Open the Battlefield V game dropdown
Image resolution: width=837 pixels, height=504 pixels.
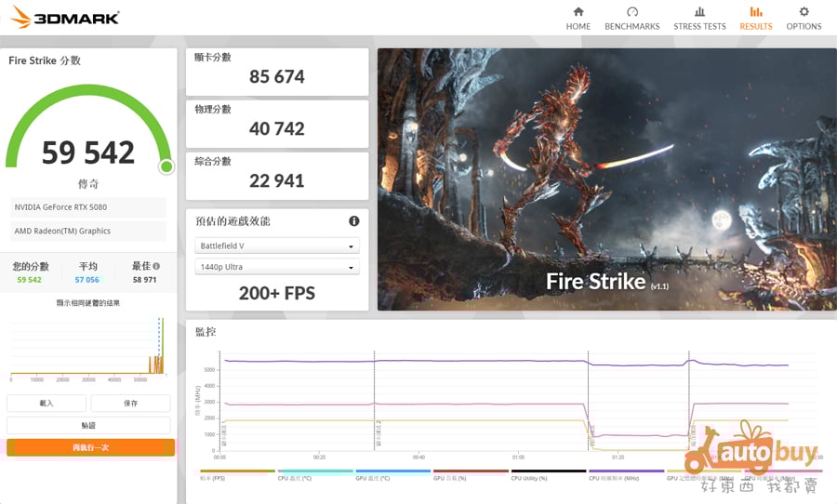[x=277, y=246]
